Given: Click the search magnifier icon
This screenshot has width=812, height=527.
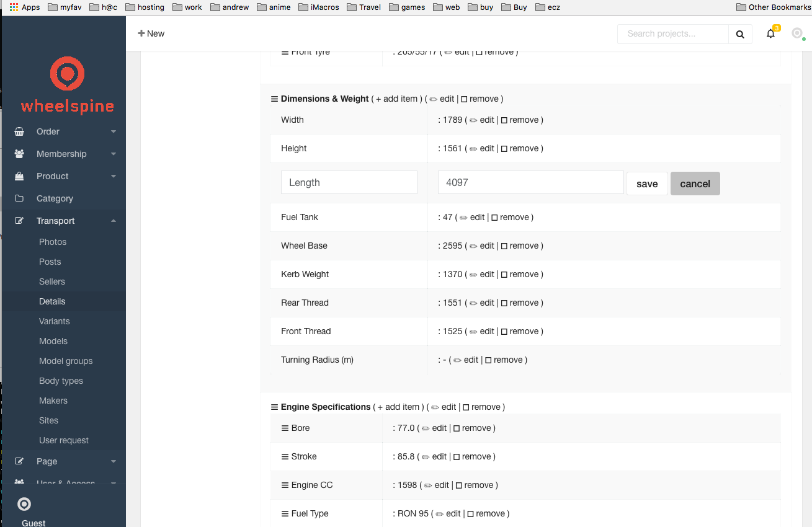Looking at the screenshot, I should [740, 34].
